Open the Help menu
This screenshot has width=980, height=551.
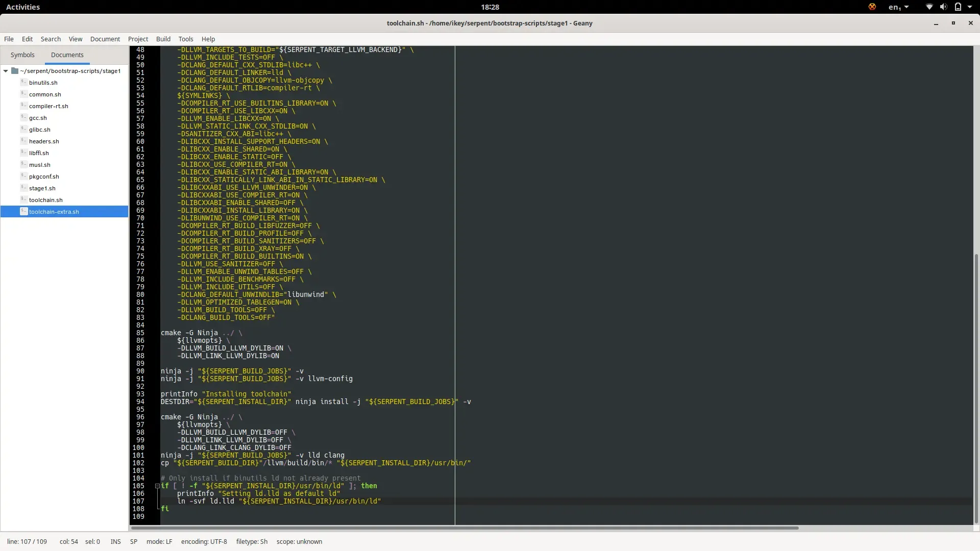tap(208, 39)
